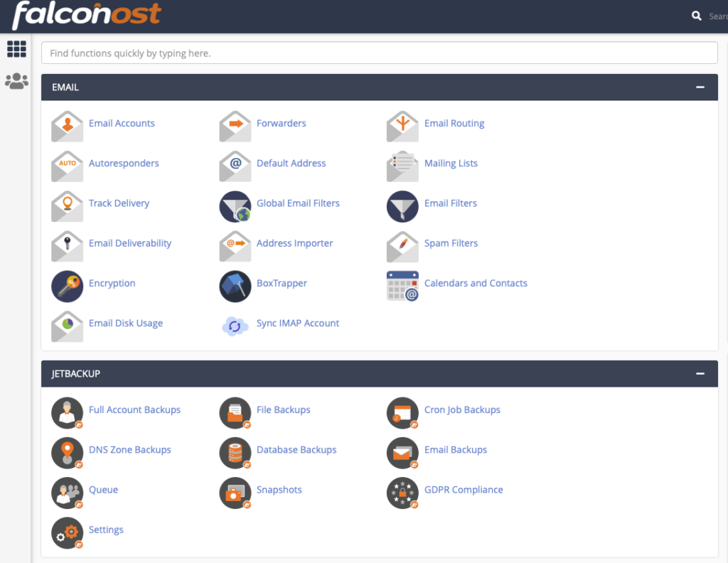This screenshot has width=728, height=563.
Task: Open the Forwarders arrow envelope icon
Action: click(235, 126)
